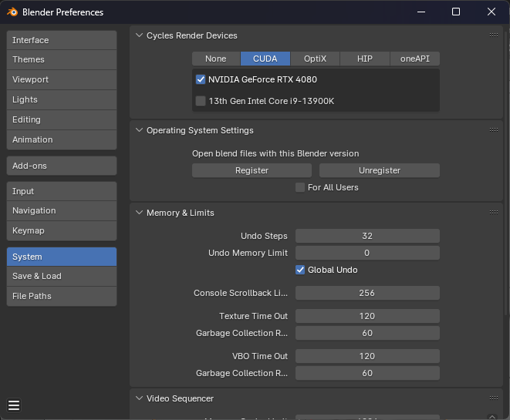This screenshot has width=510, height=420.
Task: Go to File Paths preferences
Action: click(62, 296)
